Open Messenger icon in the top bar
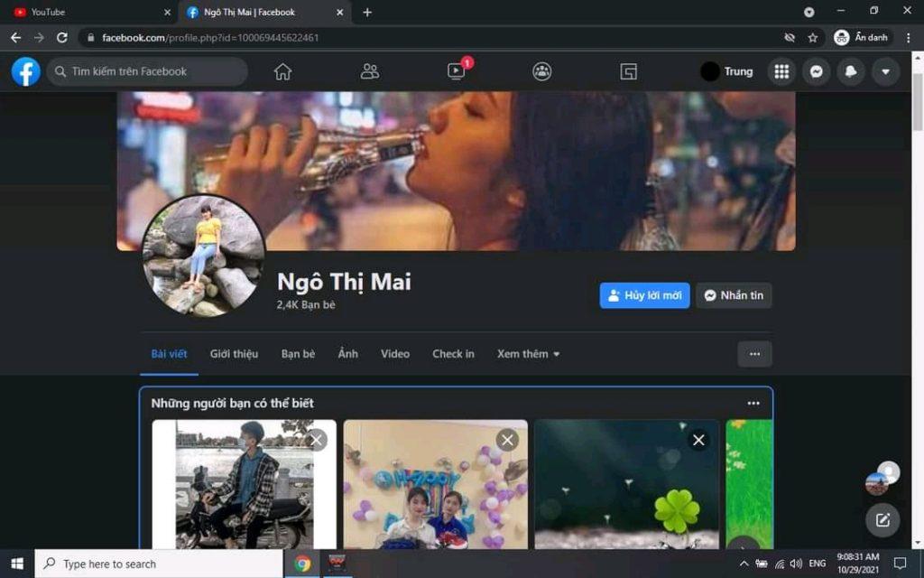The height and width of the screenshot is (578, 924). [x=816, y=71]
